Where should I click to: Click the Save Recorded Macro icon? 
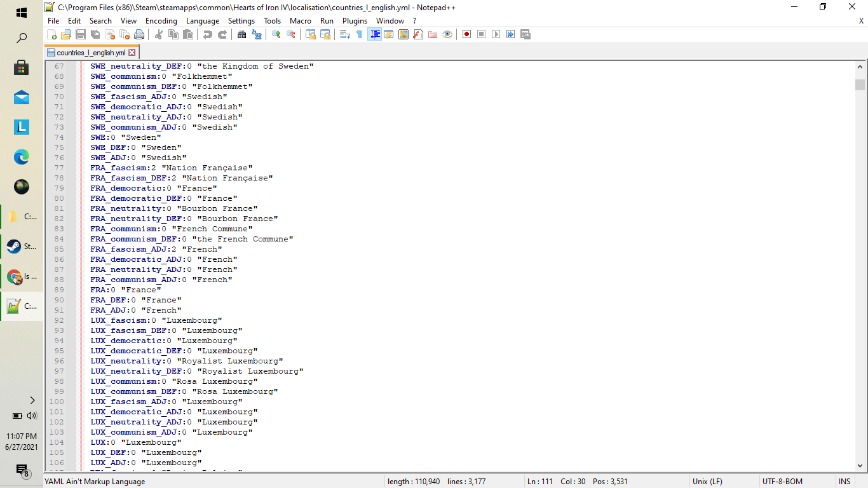(x=526, y=34)
